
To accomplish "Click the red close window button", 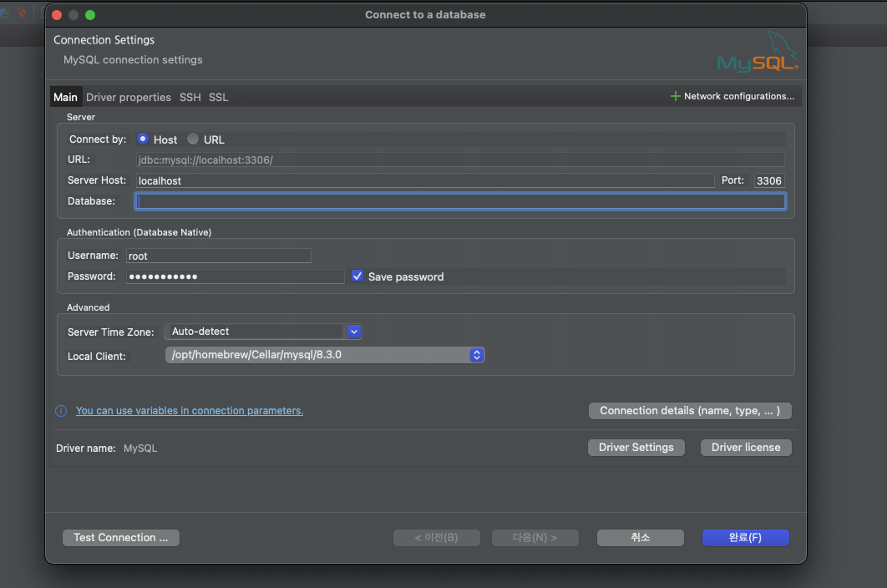I will (x=57, y=15).
